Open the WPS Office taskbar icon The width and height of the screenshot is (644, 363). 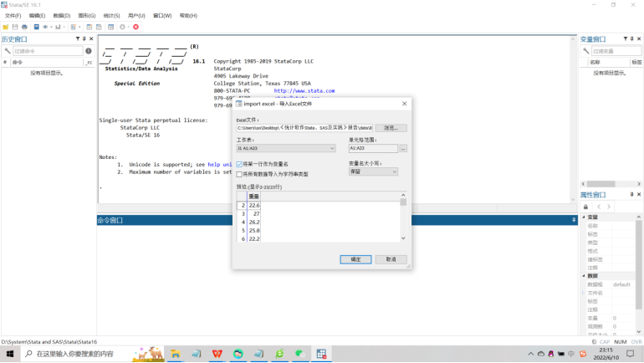(x=217, y=354)
